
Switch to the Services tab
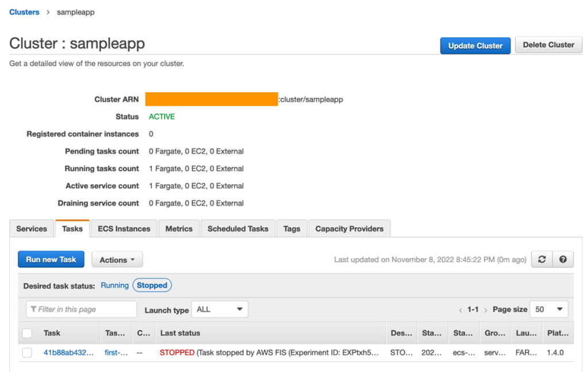(x=31, y=228)
